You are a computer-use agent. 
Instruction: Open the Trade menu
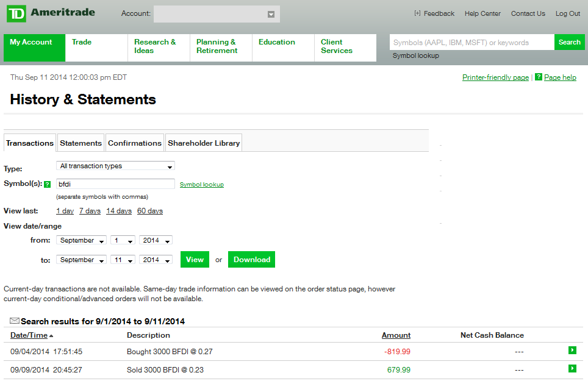click(97, 48)
